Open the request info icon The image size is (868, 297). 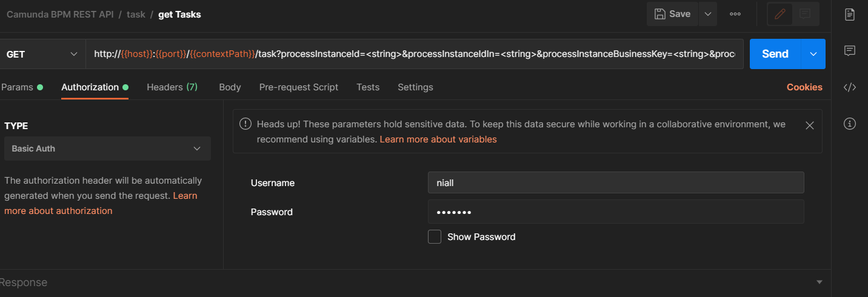coord(850,124)
